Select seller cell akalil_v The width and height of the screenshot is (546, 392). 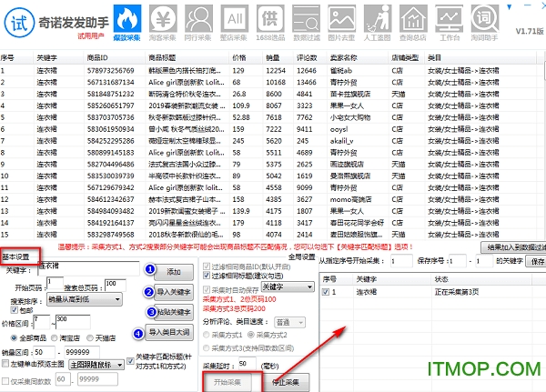click(x=341, y=141)
